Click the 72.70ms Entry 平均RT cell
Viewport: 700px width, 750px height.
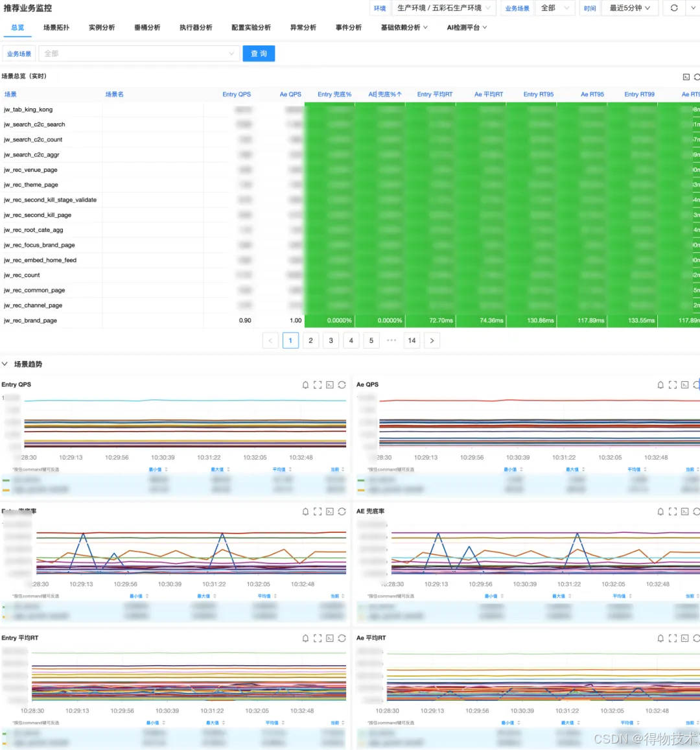tap(431, 320)
